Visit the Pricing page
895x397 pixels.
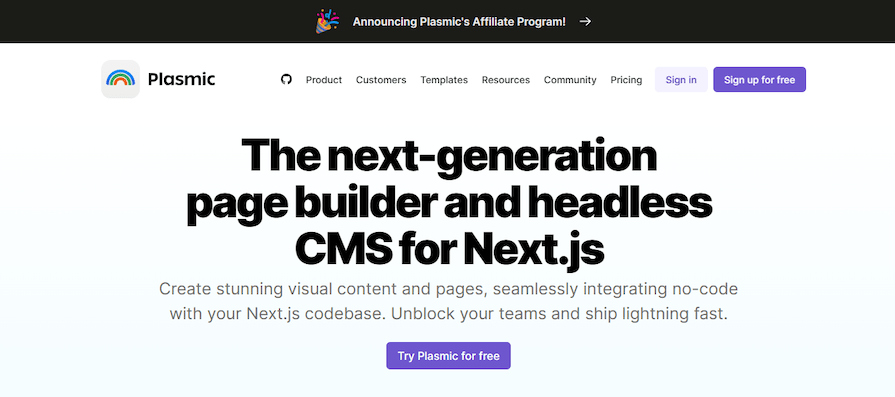(626, 80)
